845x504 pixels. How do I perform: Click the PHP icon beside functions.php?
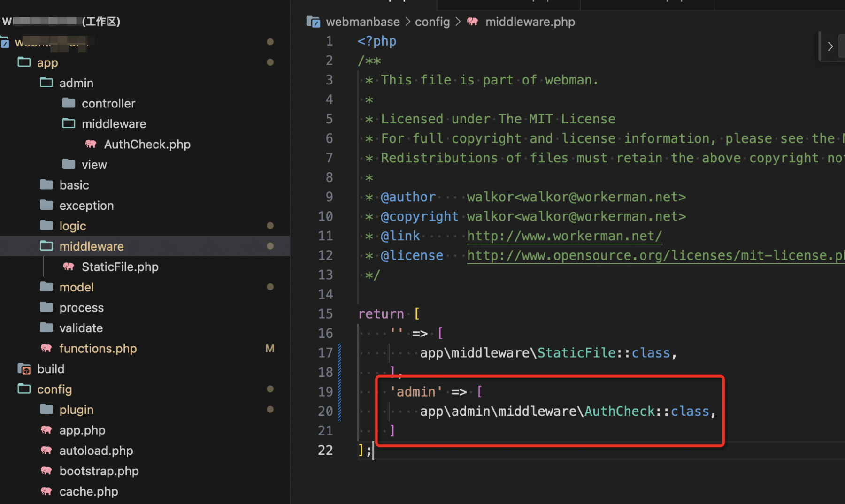tap(46, 348)
